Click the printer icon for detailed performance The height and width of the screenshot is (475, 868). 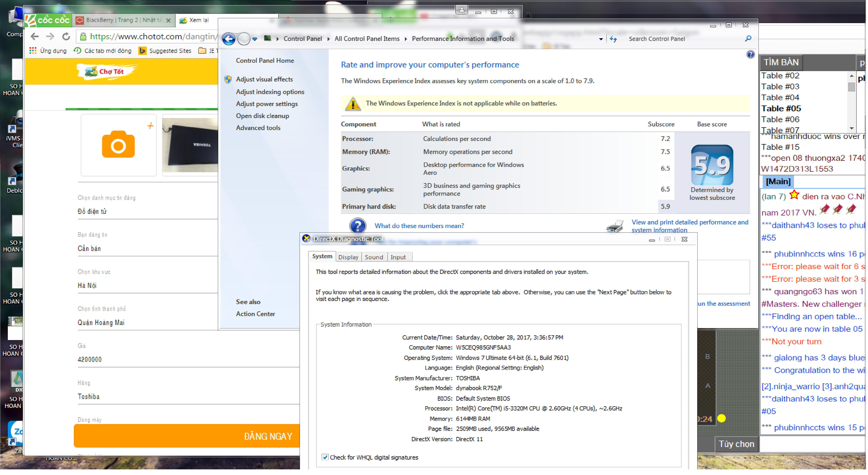(x=615, y=226)
